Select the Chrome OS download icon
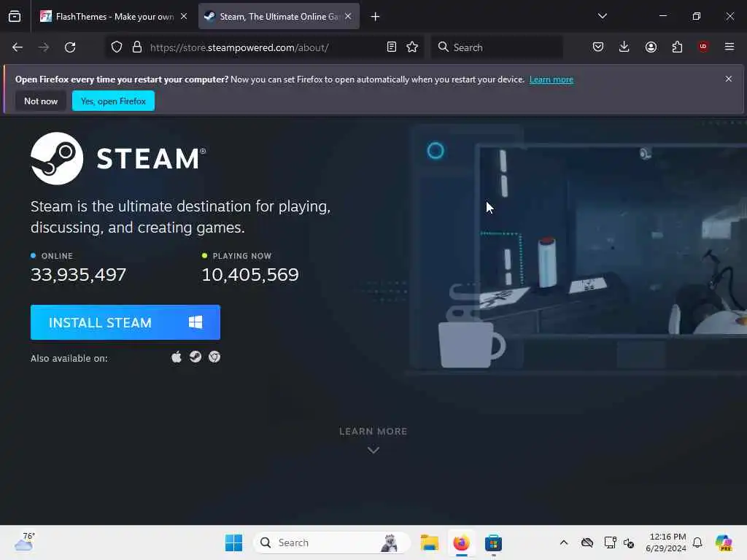Screen dimensions: 747x560 click(214, 357)
